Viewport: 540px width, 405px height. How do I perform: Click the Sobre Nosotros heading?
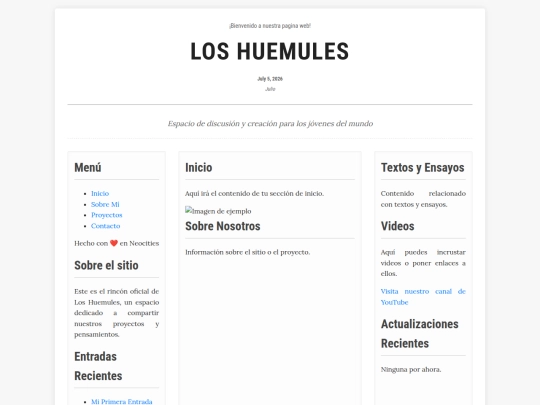[x=223, y=226]
